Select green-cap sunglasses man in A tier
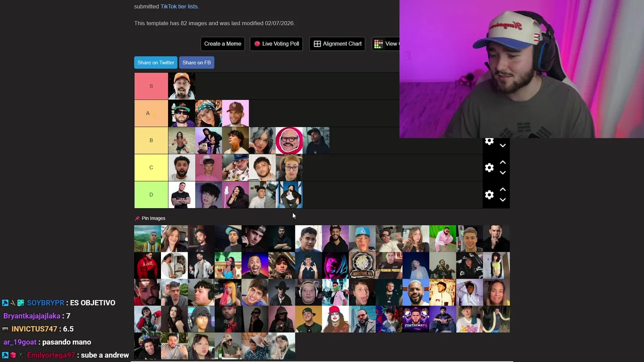 [182, 113]
